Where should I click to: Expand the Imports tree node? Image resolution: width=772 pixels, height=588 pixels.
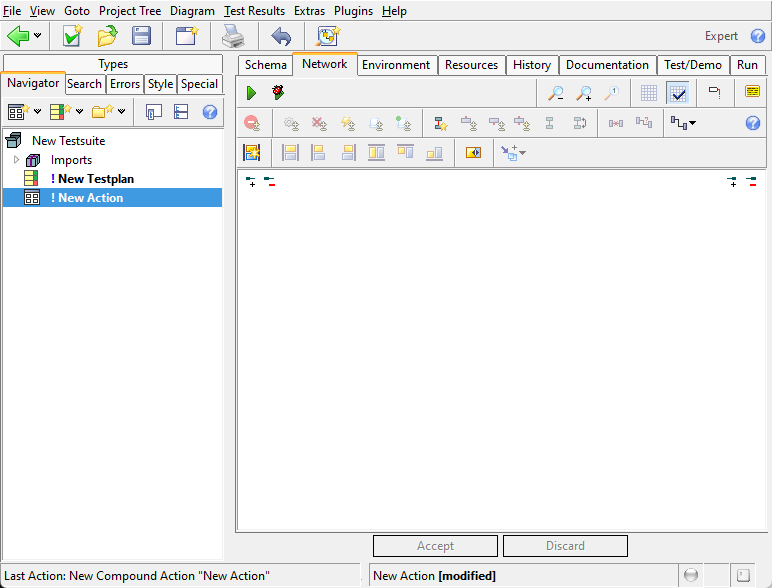point(16,160)
